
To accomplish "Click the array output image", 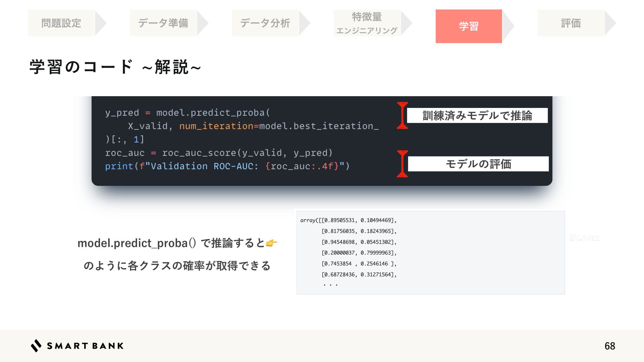I will tap(431, 253).
